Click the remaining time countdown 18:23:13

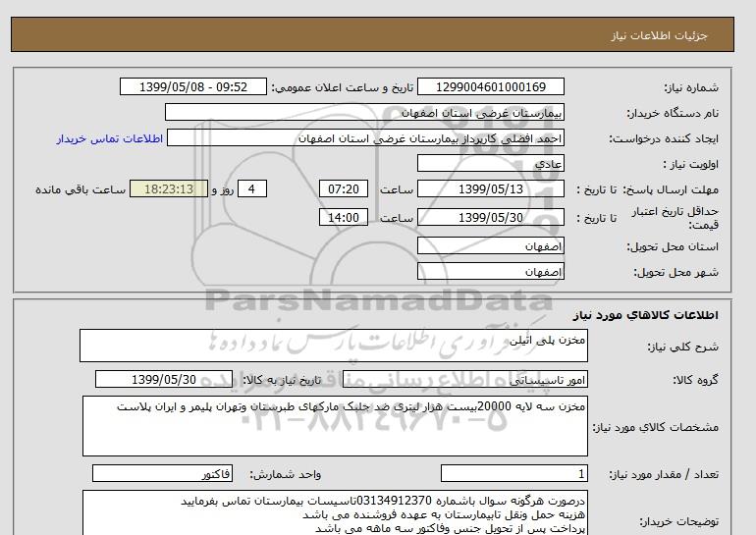[169, 188]
